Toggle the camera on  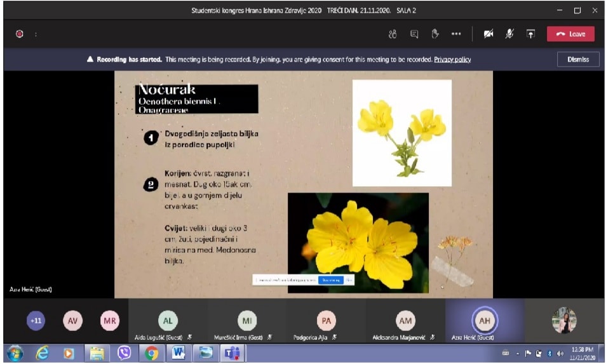(x=488, y=34)
